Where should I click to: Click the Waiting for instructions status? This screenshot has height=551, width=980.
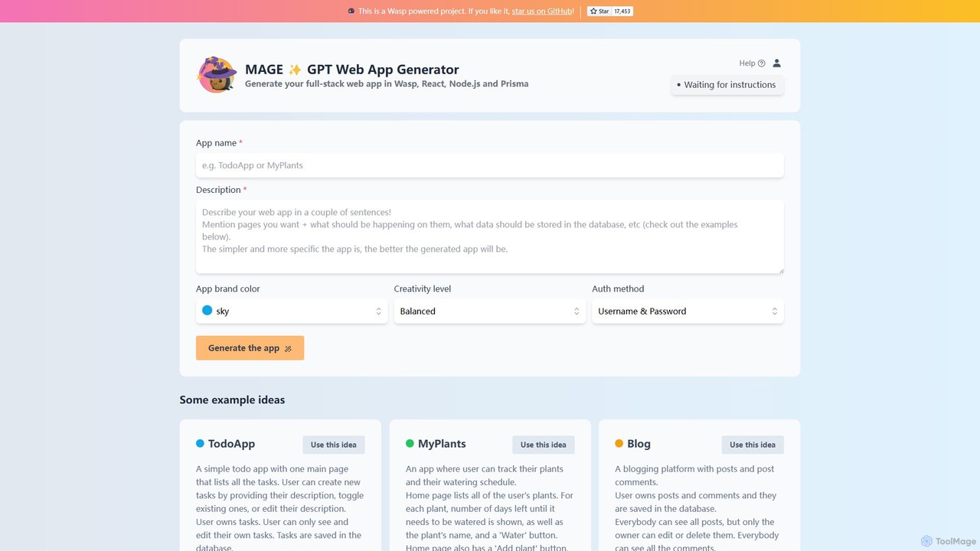pos(727,85)
